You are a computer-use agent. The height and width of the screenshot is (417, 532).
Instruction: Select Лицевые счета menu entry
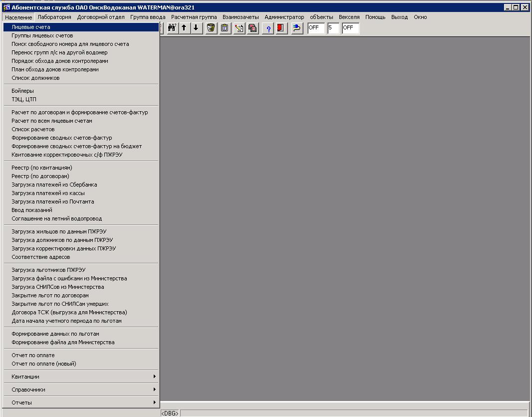31,27
